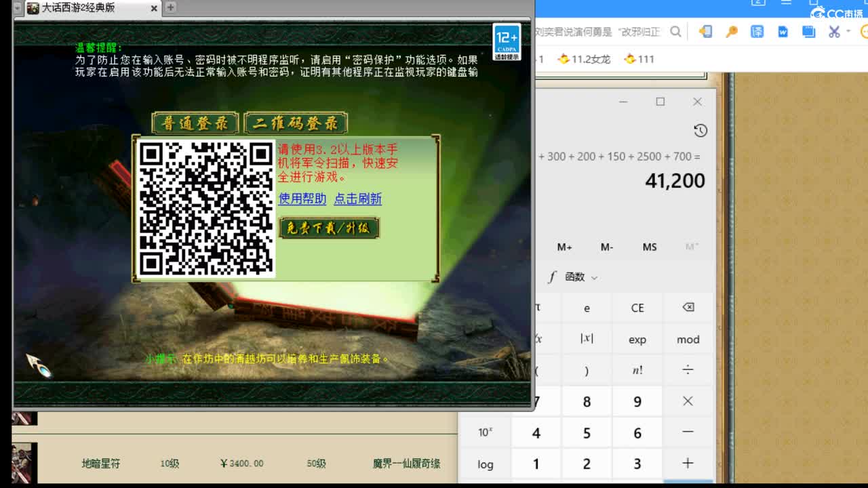Screen dimensions: 868x488
Task: Click the M+ memory add button
Action: [x=565, y=247]
